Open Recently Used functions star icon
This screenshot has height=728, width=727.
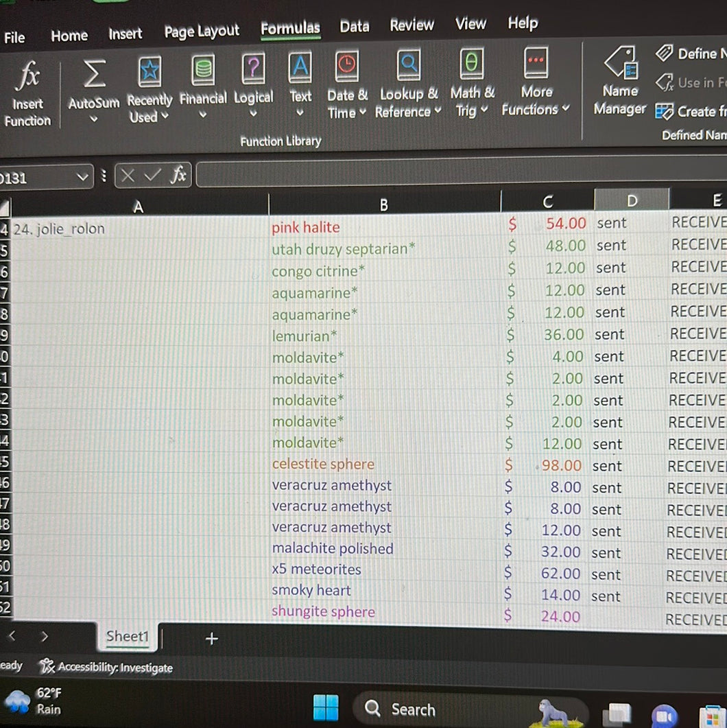(x=150, y=72)
